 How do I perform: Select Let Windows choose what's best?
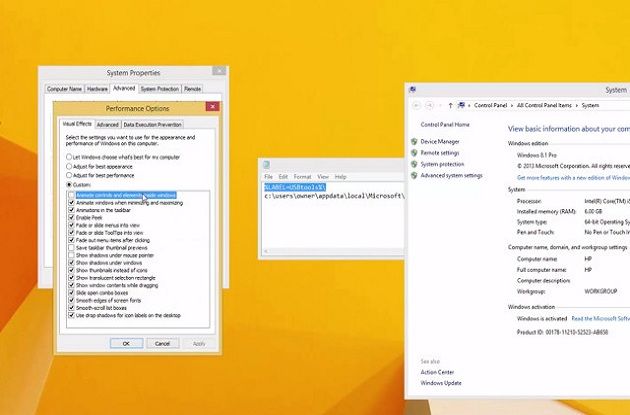pyautogui.click(x=69, y=157)
